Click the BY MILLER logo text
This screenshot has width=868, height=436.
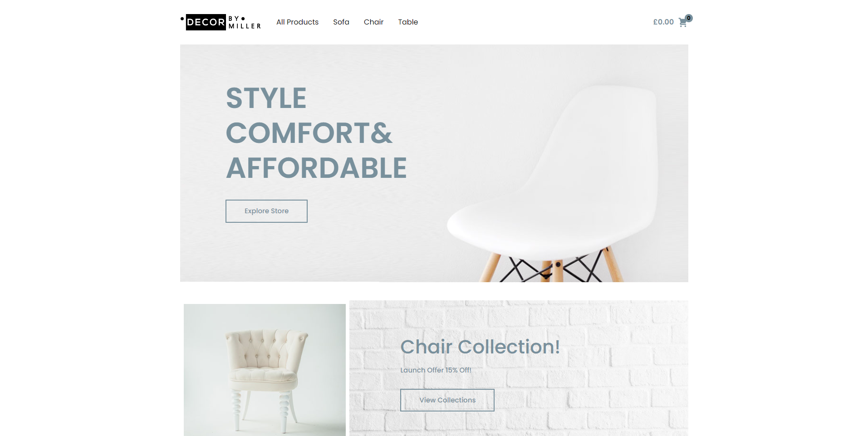click(245, 22)
